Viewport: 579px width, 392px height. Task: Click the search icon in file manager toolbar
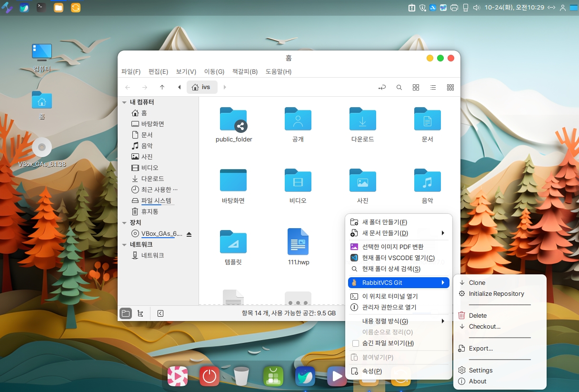399,88
